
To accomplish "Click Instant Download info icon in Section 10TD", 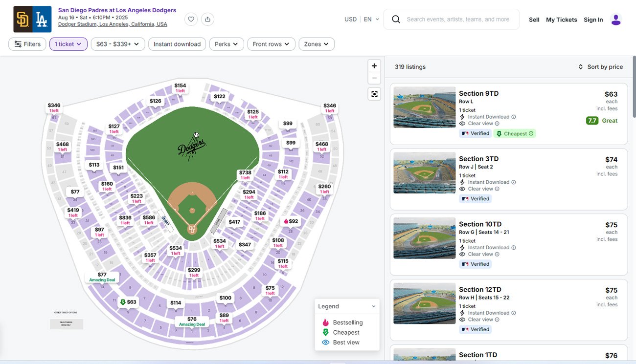I will tap(514, 247).
